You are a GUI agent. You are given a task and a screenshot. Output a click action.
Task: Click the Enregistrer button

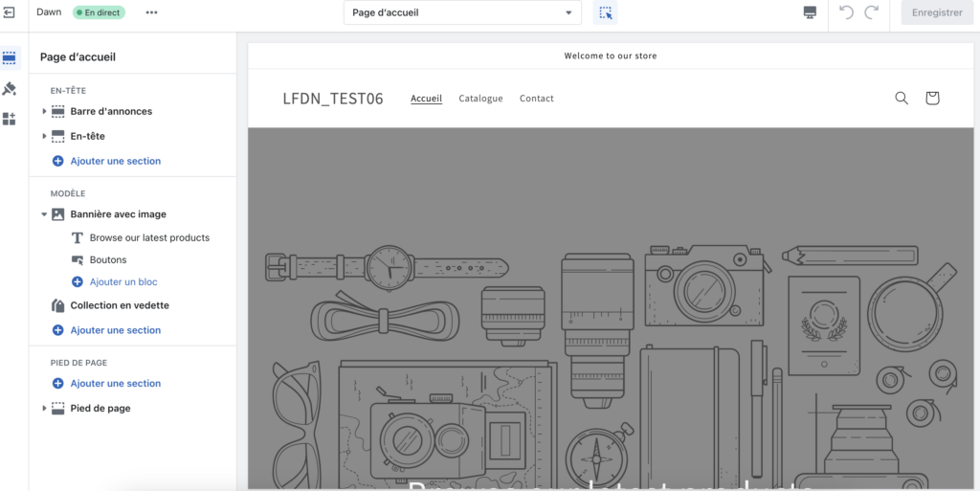tap(937, 12)
